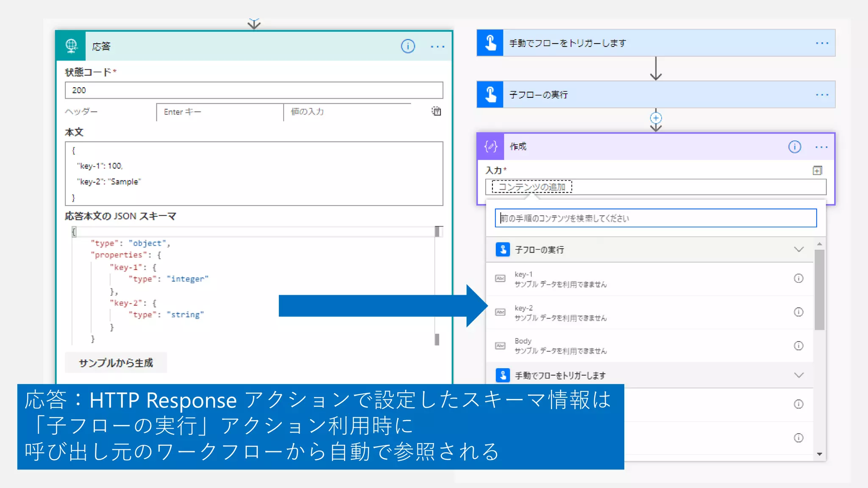The height and width of the screenshot is (488, 868).
Task: Click the 作成 compose action icon
Action: point(491,147)
